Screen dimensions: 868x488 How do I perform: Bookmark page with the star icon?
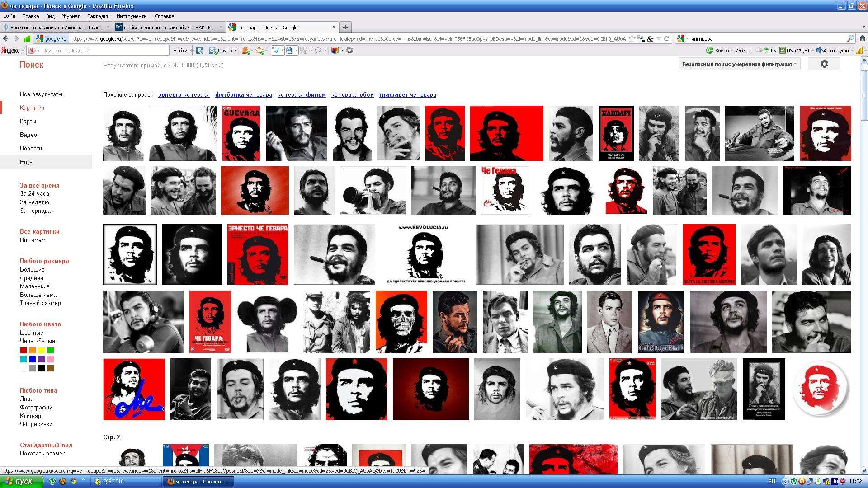pos(632,39)
